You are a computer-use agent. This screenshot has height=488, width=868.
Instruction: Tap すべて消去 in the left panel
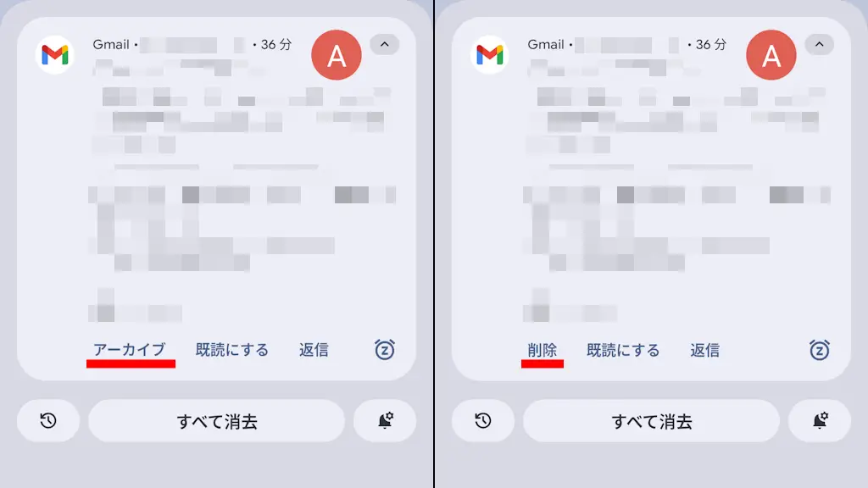pyautogui.click(x=216, y=420)
